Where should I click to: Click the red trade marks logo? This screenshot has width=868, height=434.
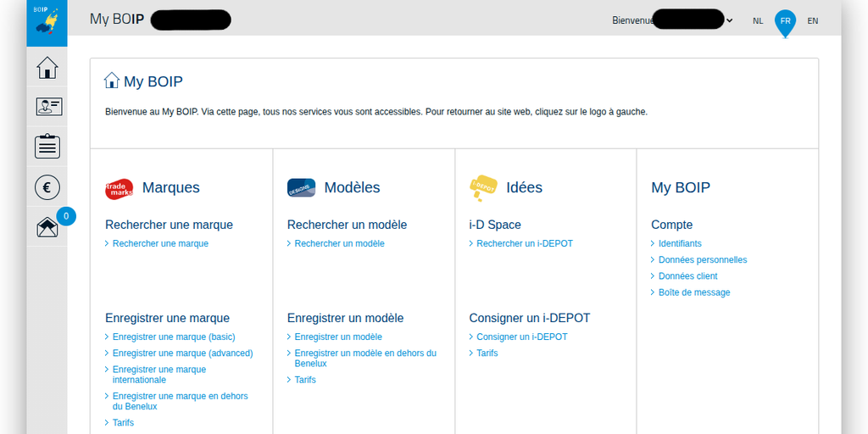pos(119,189)
